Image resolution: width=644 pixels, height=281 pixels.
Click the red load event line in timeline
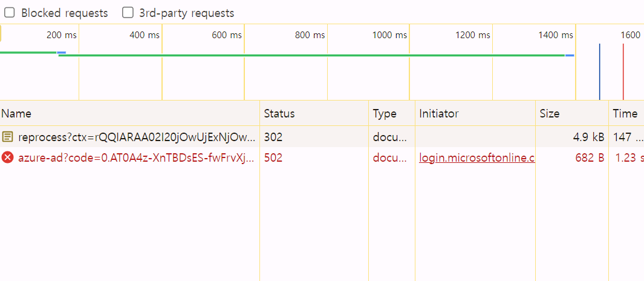click(623, 71)
